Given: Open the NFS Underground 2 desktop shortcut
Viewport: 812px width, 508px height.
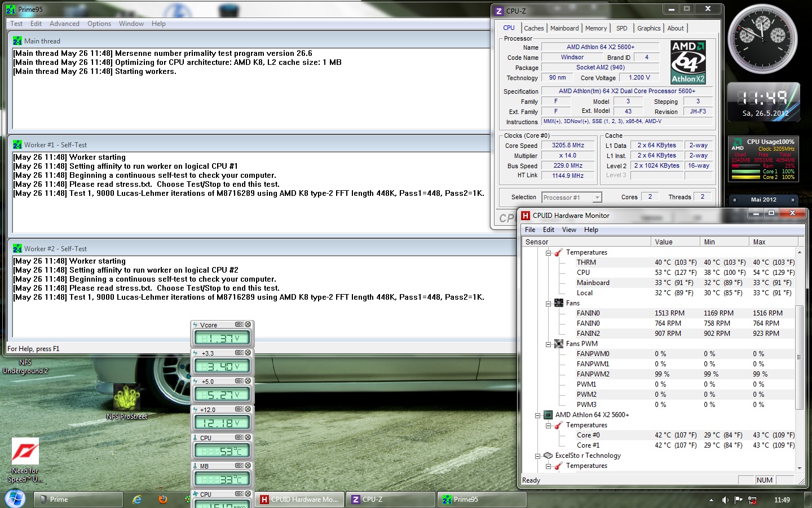Looking at the screenshot, I should coord(25,366).
